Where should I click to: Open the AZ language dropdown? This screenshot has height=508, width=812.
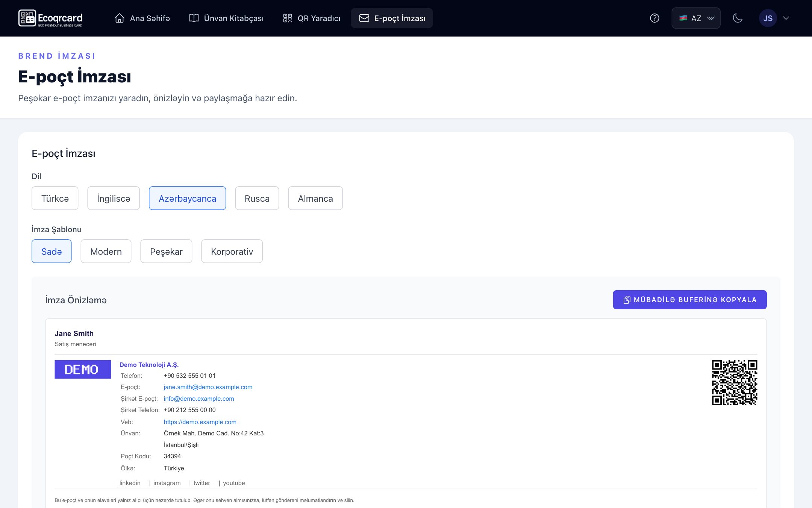click(696, 18)
